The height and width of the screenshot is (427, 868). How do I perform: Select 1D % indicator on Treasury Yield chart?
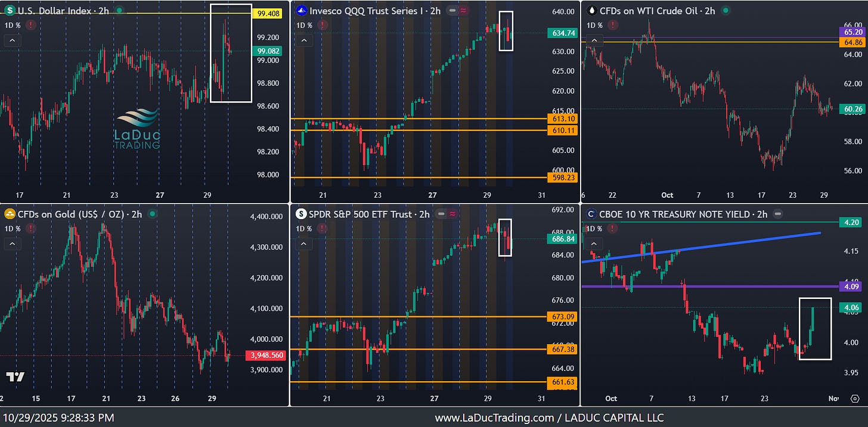click(x=595, y=228)
